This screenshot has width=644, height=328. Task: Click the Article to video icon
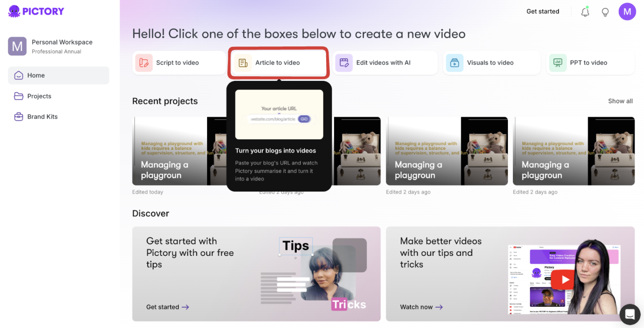pyautogui.click(x=243, y=62)
